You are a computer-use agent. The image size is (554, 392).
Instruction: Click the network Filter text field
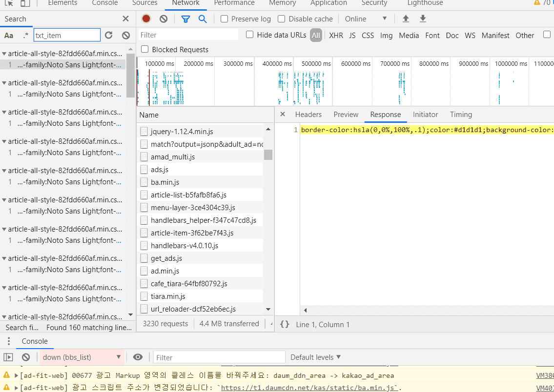coord(188,35)
